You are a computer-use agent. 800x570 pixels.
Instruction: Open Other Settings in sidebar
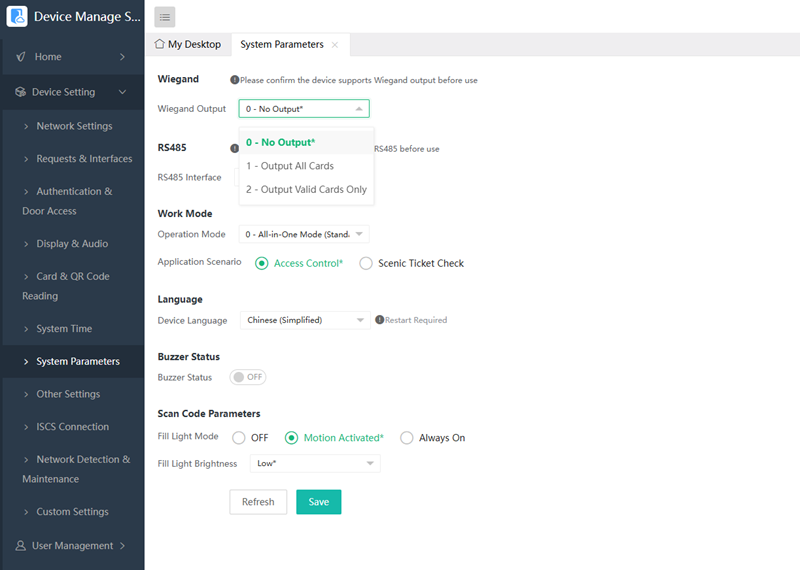click(x=73, y=394)
